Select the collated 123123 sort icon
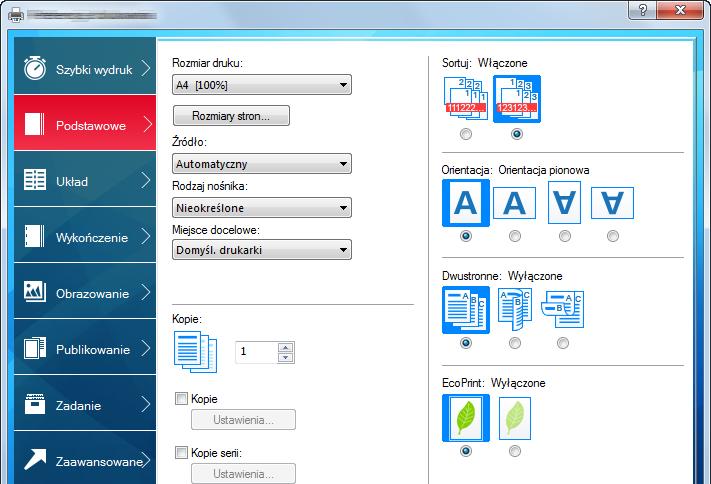The width and height of the screenshot is (711, 484). point(516,99)
